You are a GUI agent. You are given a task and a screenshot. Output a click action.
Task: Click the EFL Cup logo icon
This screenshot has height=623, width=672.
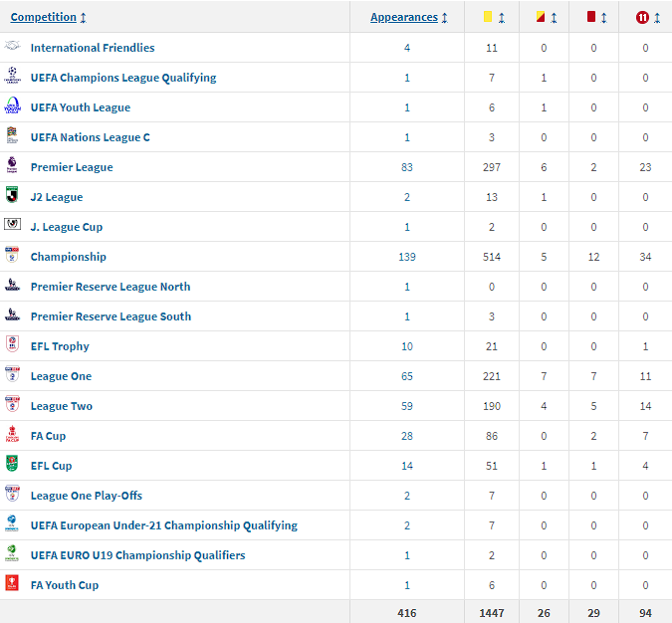12,465
